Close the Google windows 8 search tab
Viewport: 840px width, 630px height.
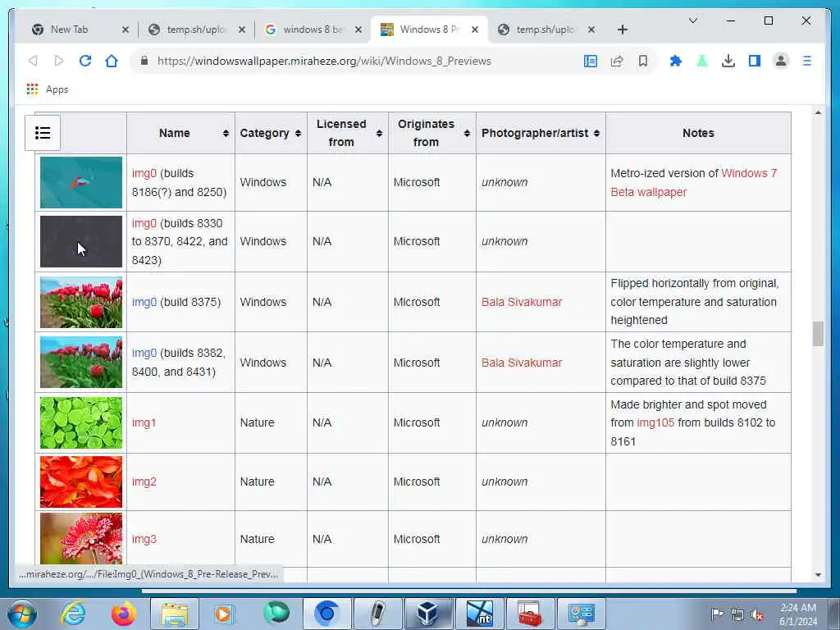click(x=358, y=30)
